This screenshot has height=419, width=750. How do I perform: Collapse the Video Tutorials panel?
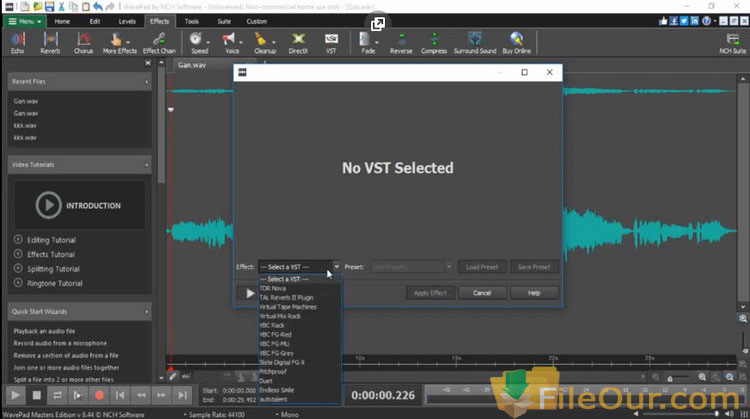(x=146, y=165)
